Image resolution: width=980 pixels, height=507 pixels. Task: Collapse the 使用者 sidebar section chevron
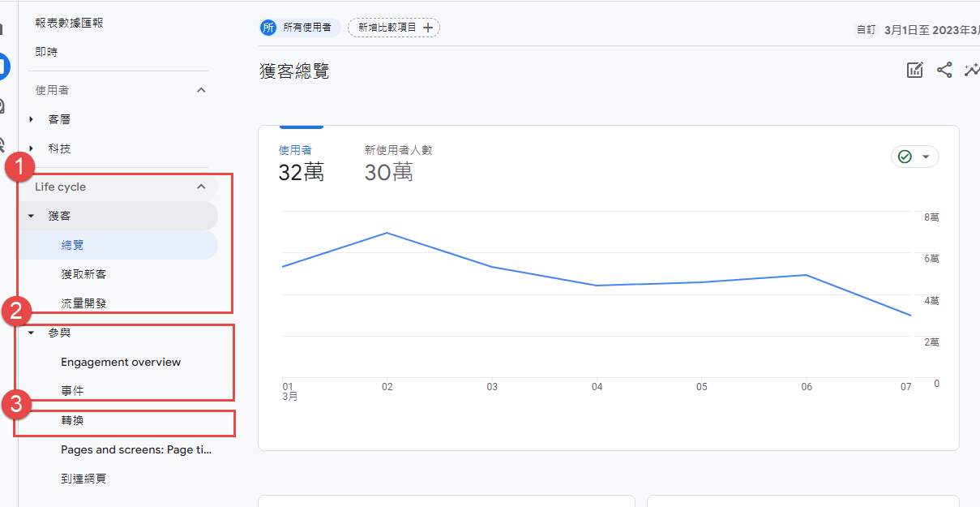pos(202,90)
